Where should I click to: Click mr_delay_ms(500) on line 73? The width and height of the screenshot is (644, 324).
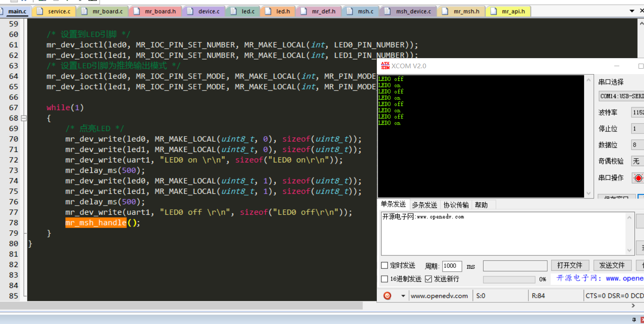click(x=105, y=170)
